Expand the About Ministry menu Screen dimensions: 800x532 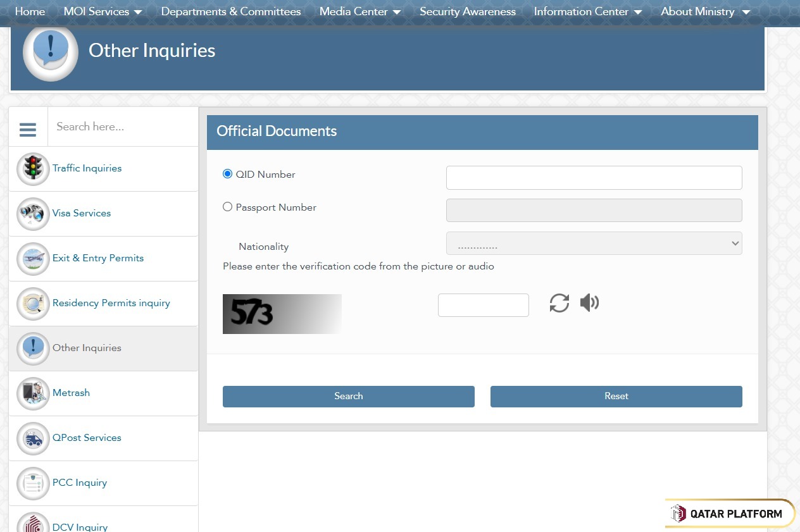(x=704, y=11)
